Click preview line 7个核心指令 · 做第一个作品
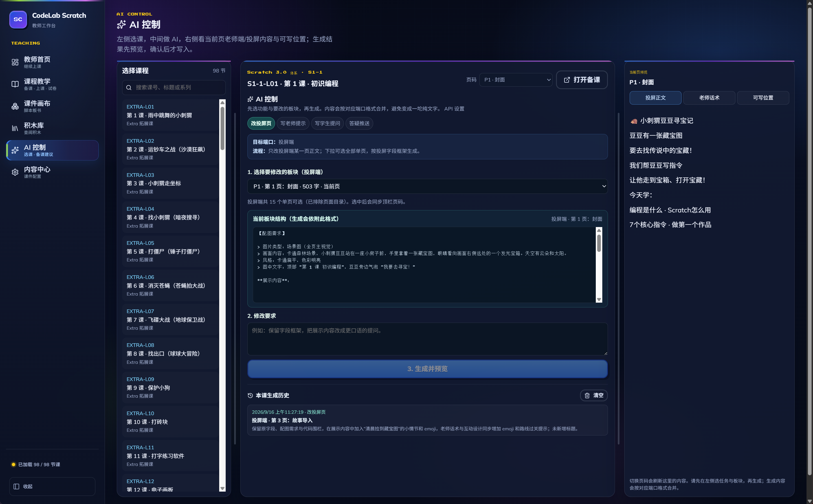813x504 pixels. click(x=670, y=225)
